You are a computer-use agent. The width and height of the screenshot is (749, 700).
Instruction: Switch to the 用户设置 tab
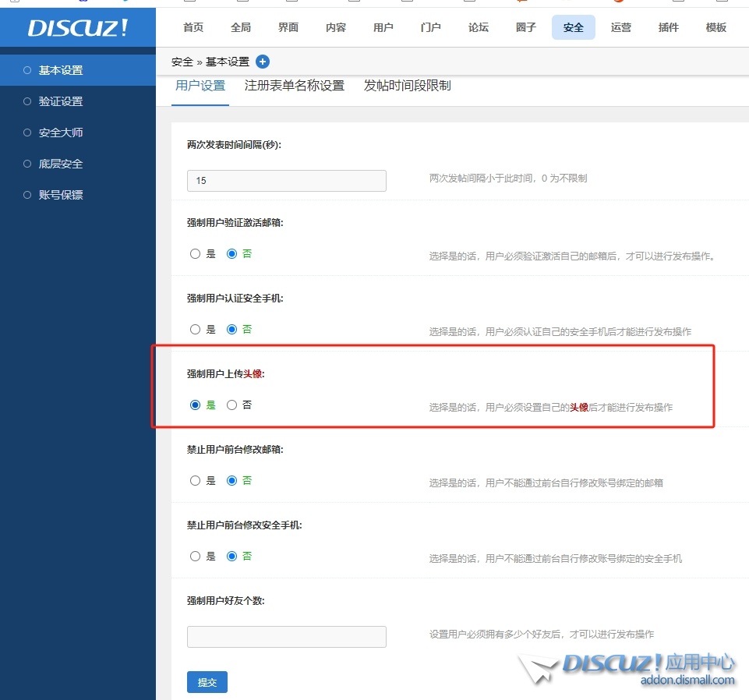[200, 86]
